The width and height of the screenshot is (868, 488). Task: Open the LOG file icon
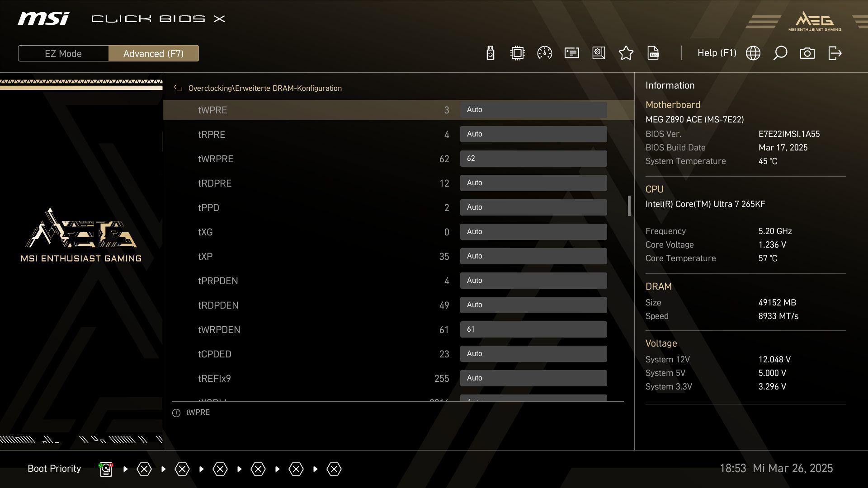pyautogui.click(x=653, y=53)
